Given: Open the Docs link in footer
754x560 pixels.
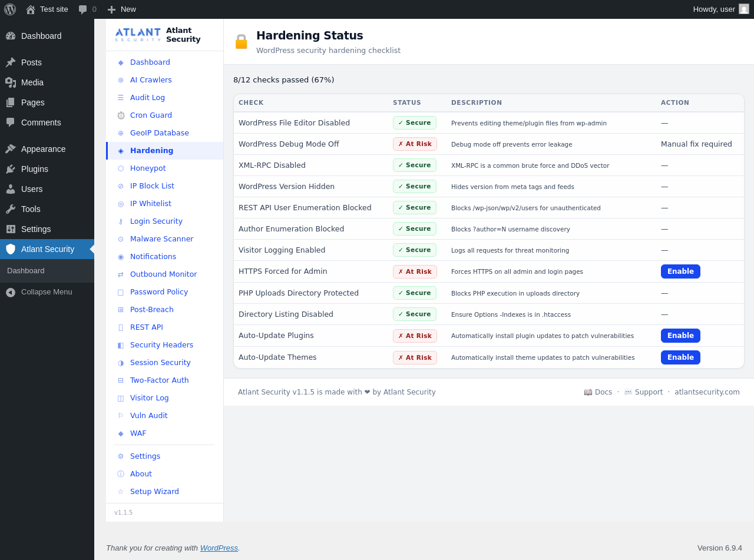Looking at the screenshot, I should [x=598, y=392].
